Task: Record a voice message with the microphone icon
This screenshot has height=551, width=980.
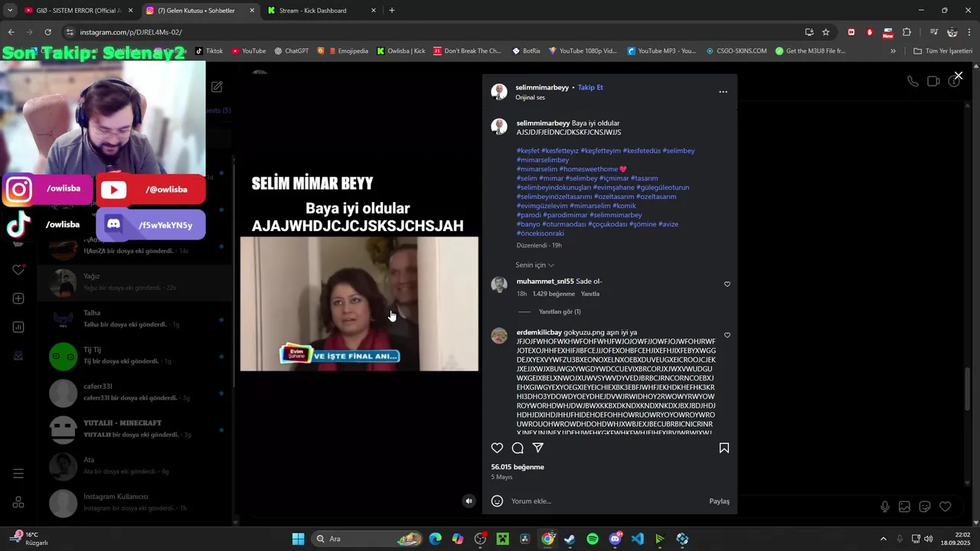Action: pos(885,507)
